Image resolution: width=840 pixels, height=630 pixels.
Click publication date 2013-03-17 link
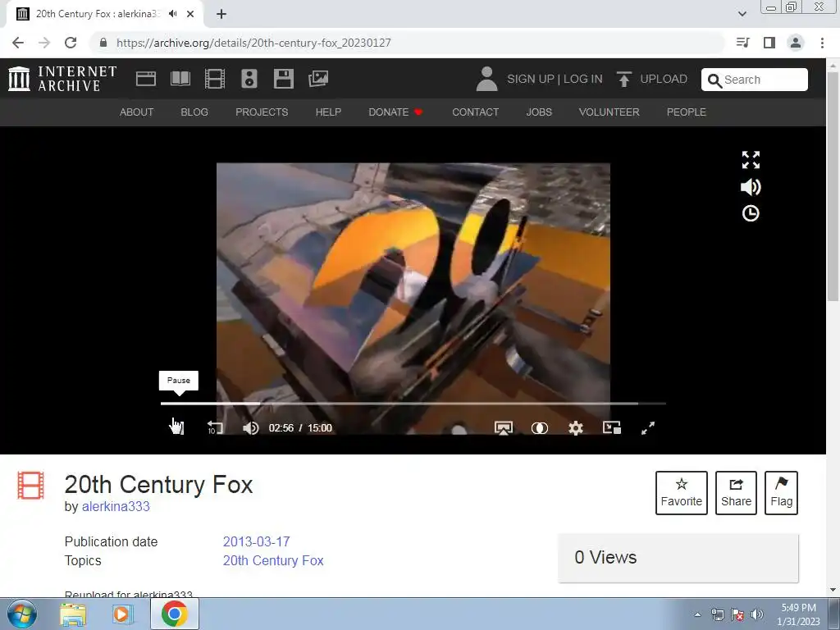tap(257, 541)
